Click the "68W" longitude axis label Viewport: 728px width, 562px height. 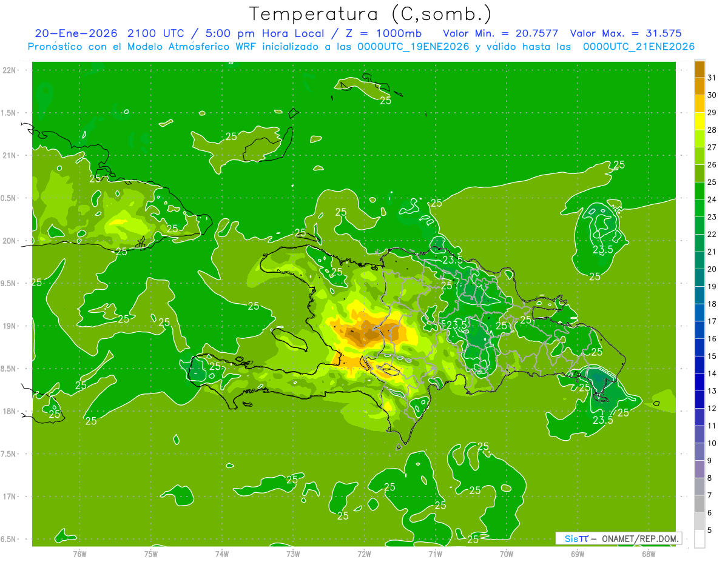click(x=648, y=554)
